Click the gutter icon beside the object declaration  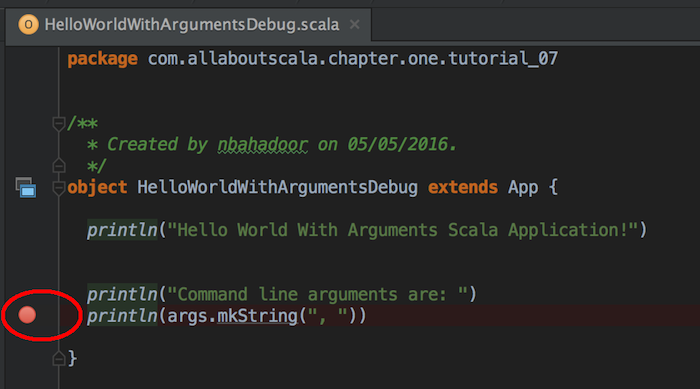(26, 188)
